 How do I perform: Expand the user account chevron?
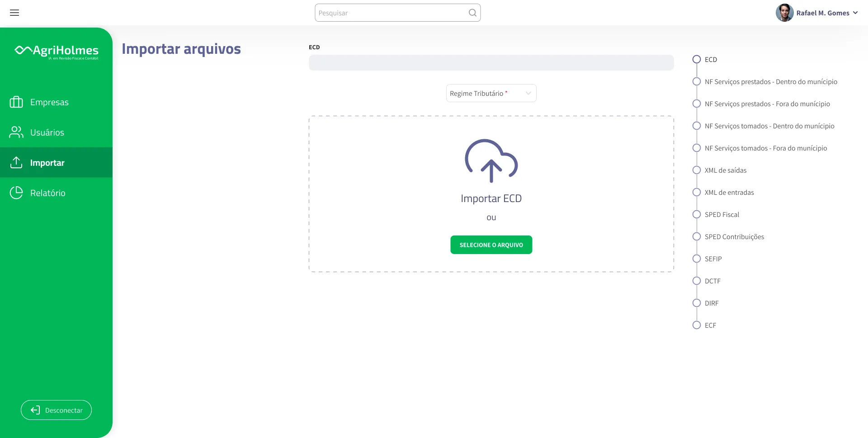pos(855,13)
